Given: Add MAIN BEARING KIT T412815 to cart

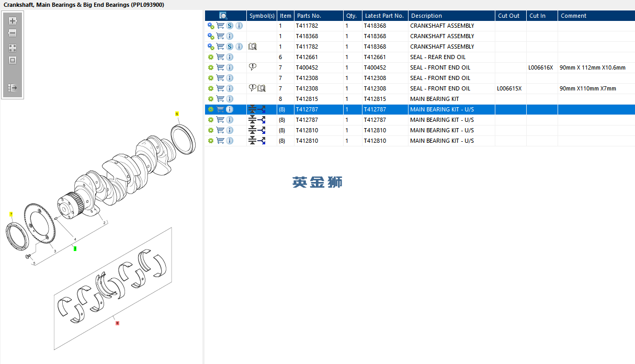Looking at the screenshot, I should [x=220, y=99].
